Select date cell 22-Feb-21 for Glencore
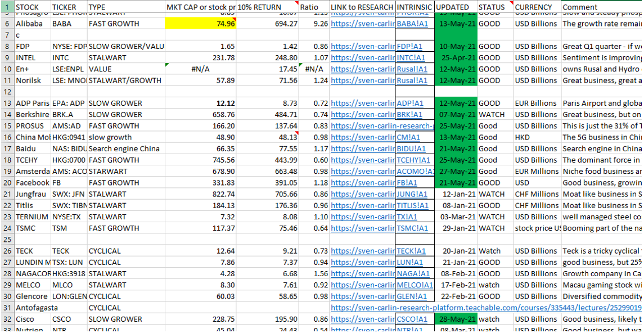Image resolution: width=644 pixels, height=333 pixels. (x=456, y=296)
